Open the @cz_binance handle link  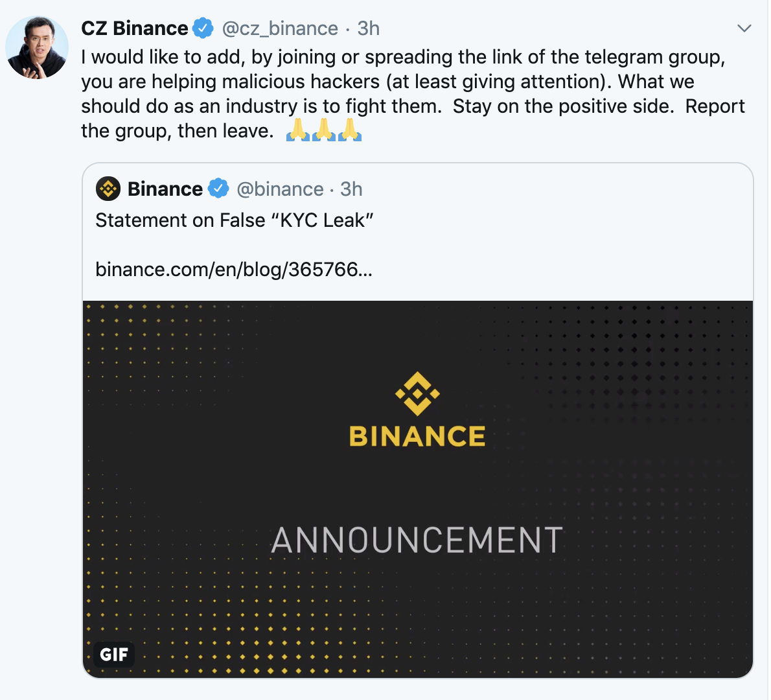tap(280, 29)
